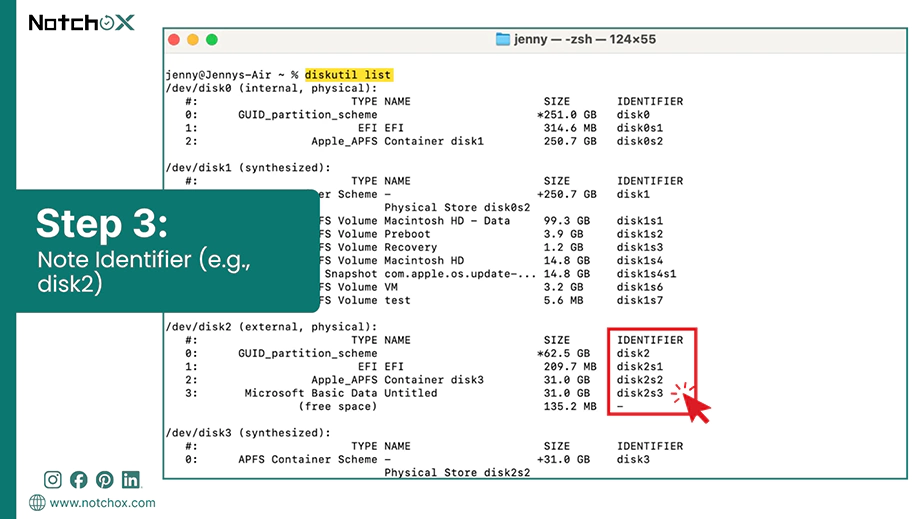
Task: Click the Terminal title 'jenny — -zsh — 124×55'
Action: pos(584,39)
